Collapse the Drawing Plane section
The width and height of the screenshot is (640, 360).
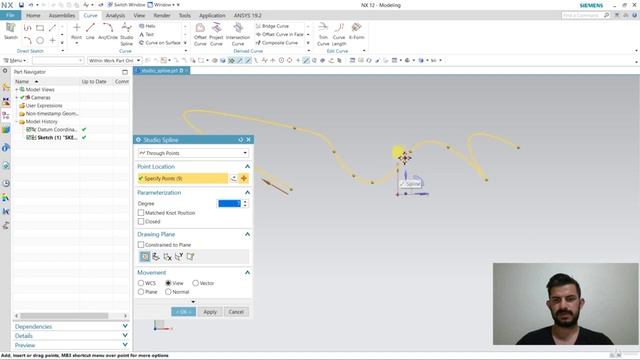pos(247,234)
